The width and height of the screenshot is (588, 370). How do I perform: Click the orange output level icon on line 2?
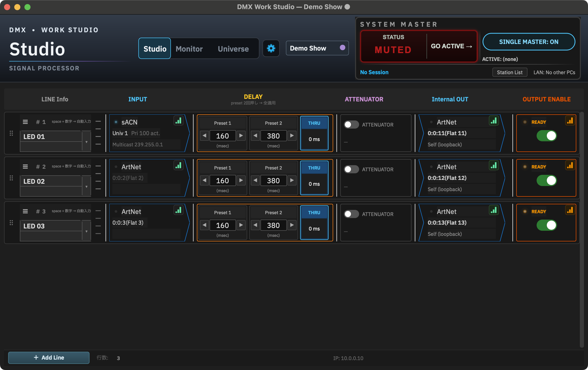(x=570, y=165)
